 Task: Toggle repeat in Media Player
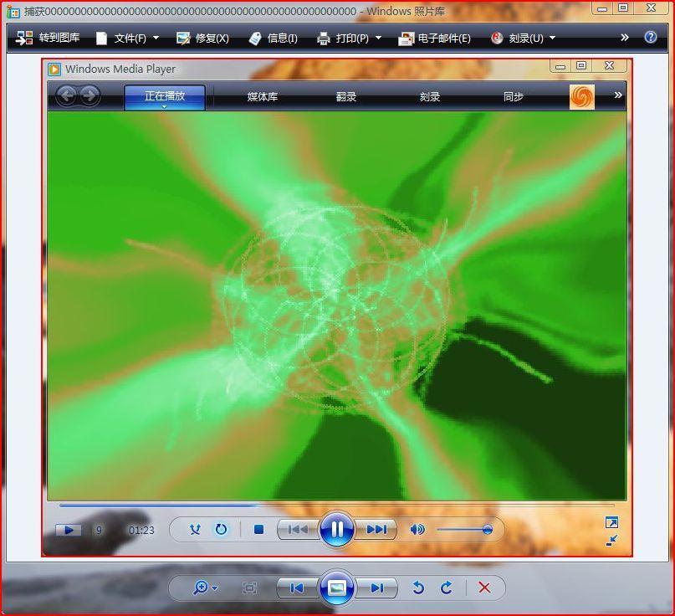(x=221, y=529)
